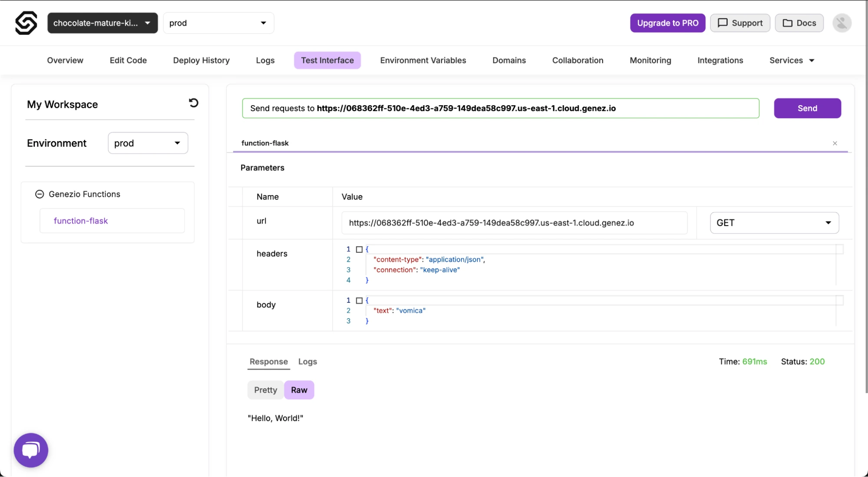Switch to the top Logs tab
This screenshot has height=477, width=868.
click(x=265, y=60)
